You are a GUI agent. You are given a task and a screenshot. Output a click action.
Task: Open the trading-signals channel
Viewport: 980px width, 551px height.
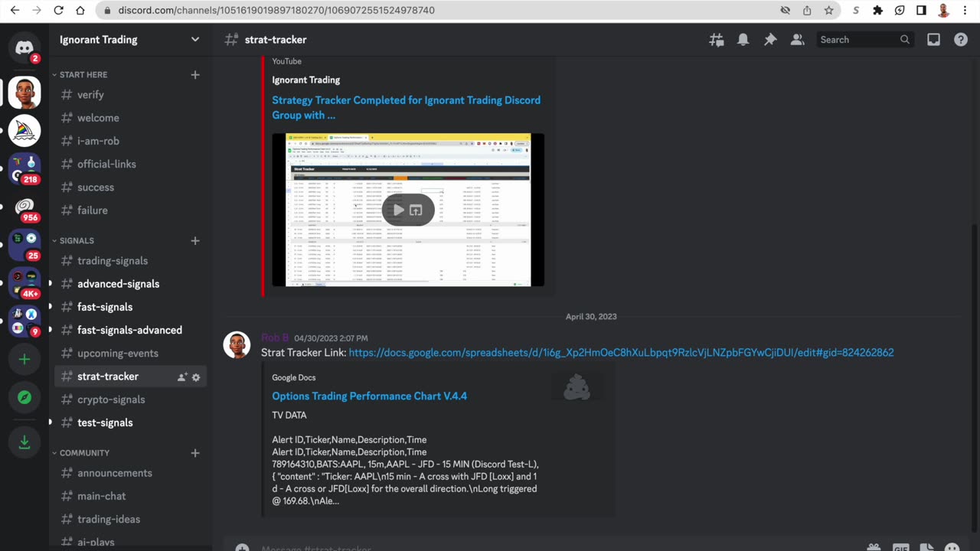coord(130,261)
